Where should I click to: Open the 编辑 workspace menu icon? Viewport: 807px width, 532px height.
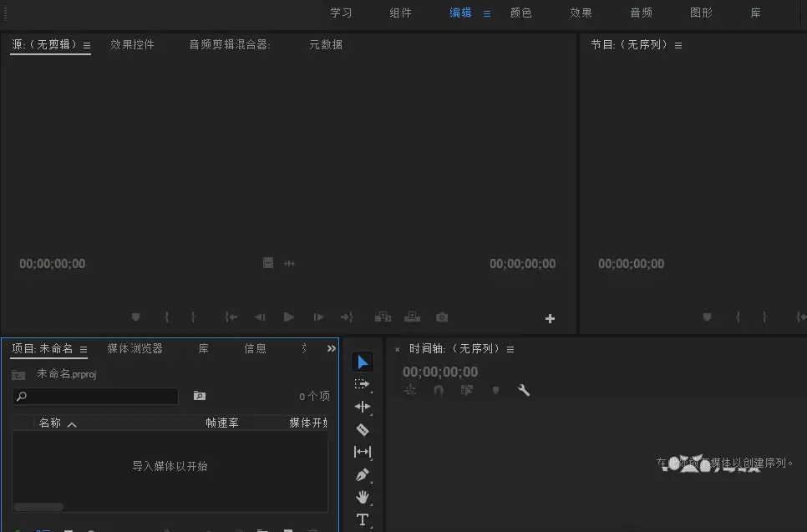487,13
